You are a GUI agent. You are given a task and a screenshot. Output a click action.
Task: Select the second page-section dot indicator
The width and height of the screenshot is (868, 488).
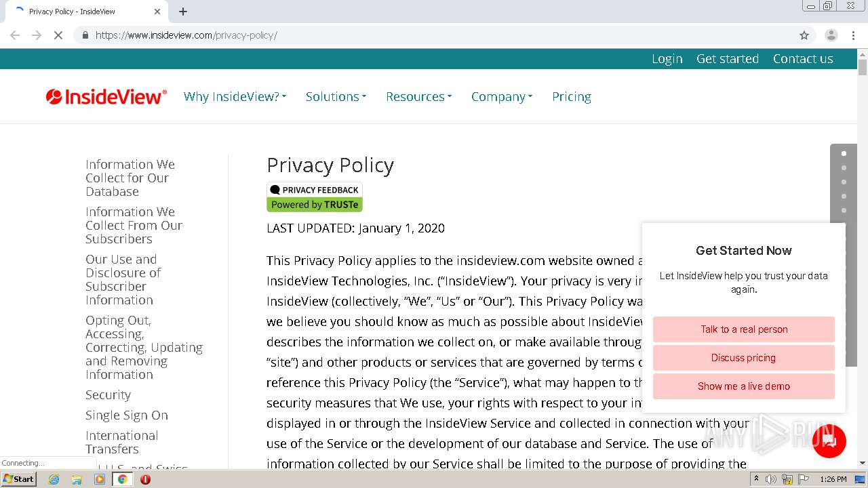coord(844,168)
